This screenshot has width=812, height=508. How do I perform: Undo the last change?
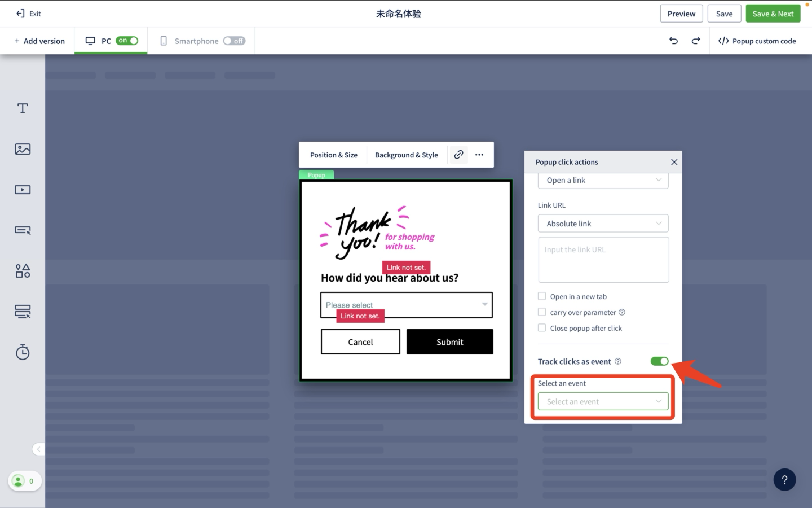click(673, 41)
